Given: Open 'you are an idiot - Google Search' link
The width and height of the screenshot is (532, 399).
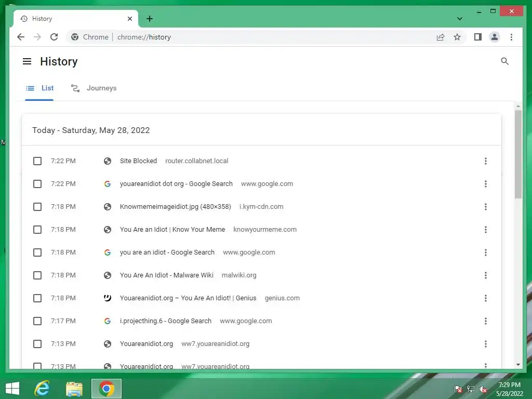Looking at the screenshot, I should 167,252.
